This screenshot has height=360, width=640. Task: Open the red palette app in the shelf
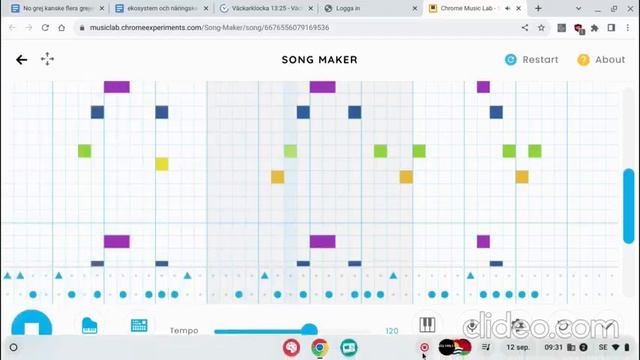pyautogui.click(x=291, y=347)
